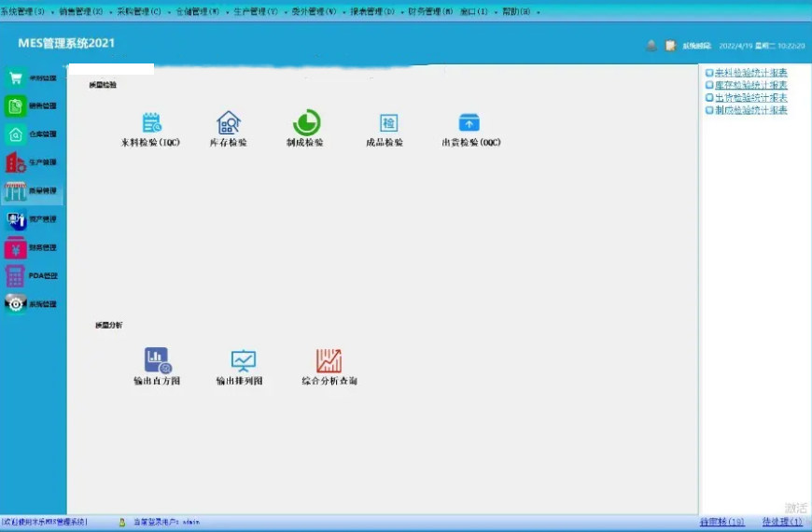812x532 pixels.
Task: Click the 待处理(1) pending tasks link
Action: click(782, 522)
